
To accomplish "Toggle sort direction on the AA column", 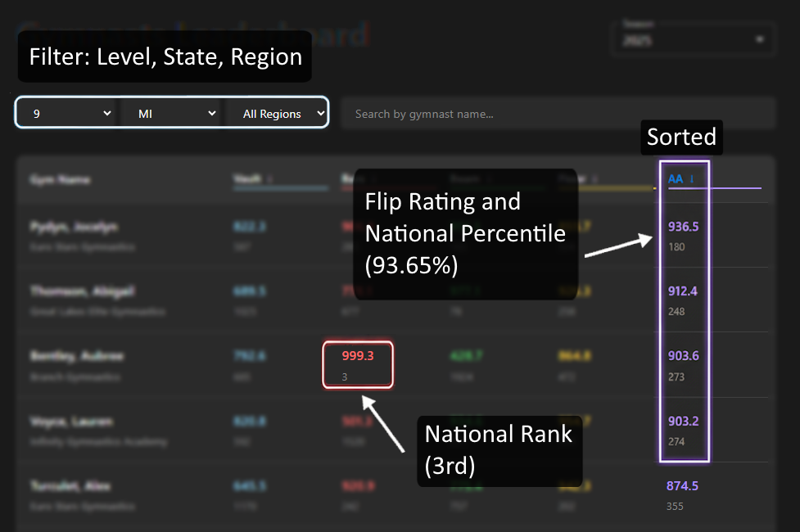I will coord(690,178).
